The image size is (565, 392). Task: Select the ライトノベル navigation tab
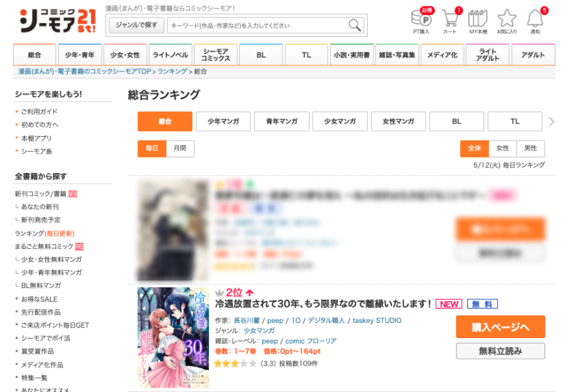(x=170, y=55)
